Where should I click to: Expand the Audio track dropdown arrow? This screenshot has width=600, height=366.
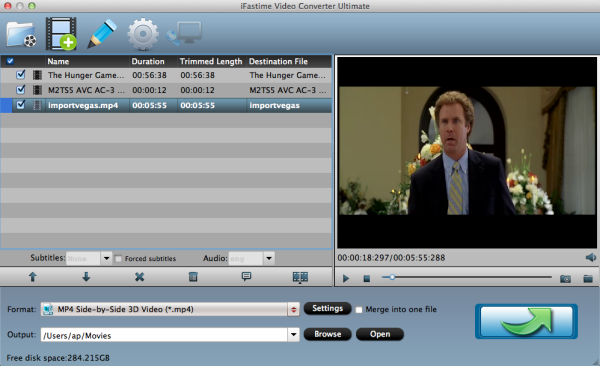[x=269, y=258]
